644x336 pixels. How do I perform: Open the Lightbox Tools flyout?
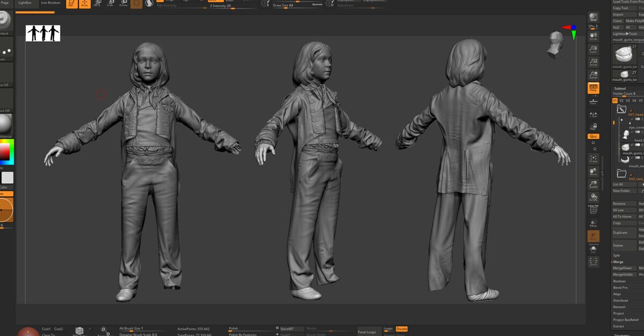click(x=625, y=33)
